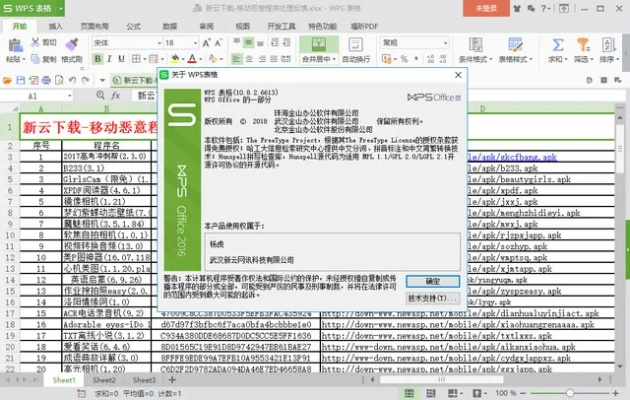Click 技术支持(T)... button in About dialog
The width and height of the screenshot is (630, 400).
tap(432, 298)
